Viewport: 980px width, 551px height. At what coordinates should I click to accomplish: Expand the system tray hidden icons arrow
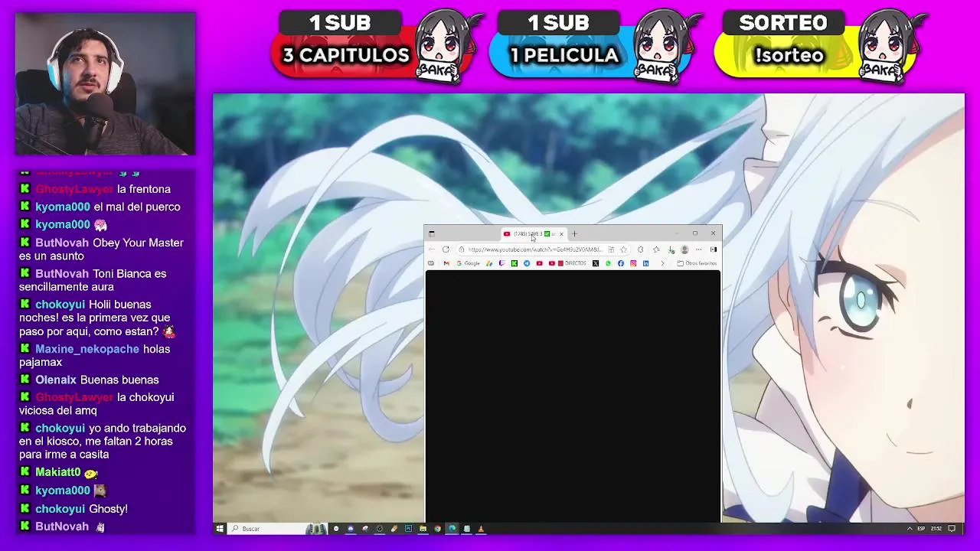(910, 528)
